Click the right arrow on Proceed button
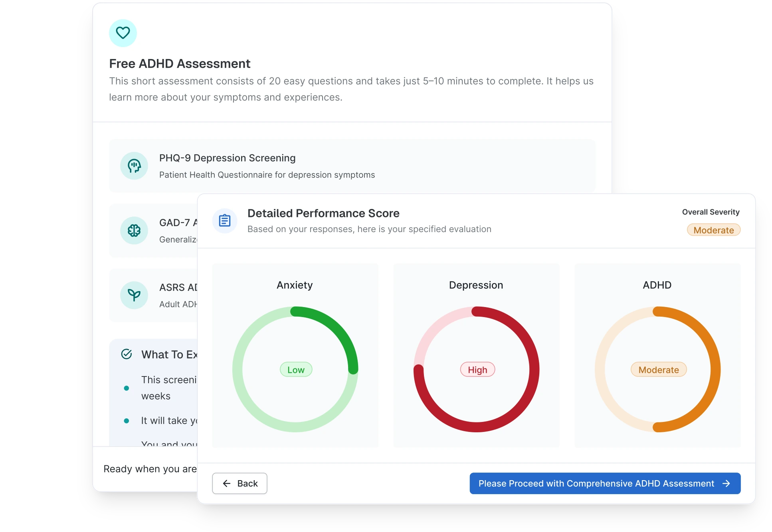Viewport: 772px width, 532px height. pyautogui.click(x=726, y=483)
